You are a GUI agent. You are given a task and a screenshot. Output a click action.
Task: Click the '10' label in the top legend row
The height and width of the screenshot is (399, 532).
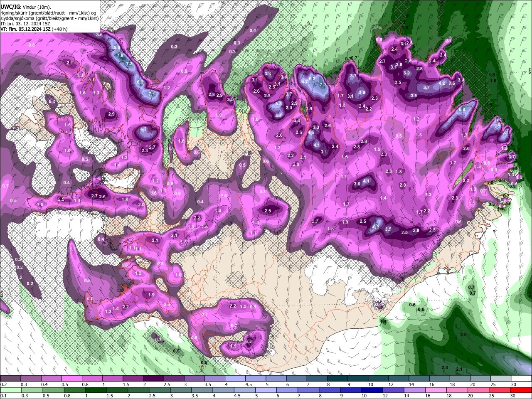click(x=370, y=384)
